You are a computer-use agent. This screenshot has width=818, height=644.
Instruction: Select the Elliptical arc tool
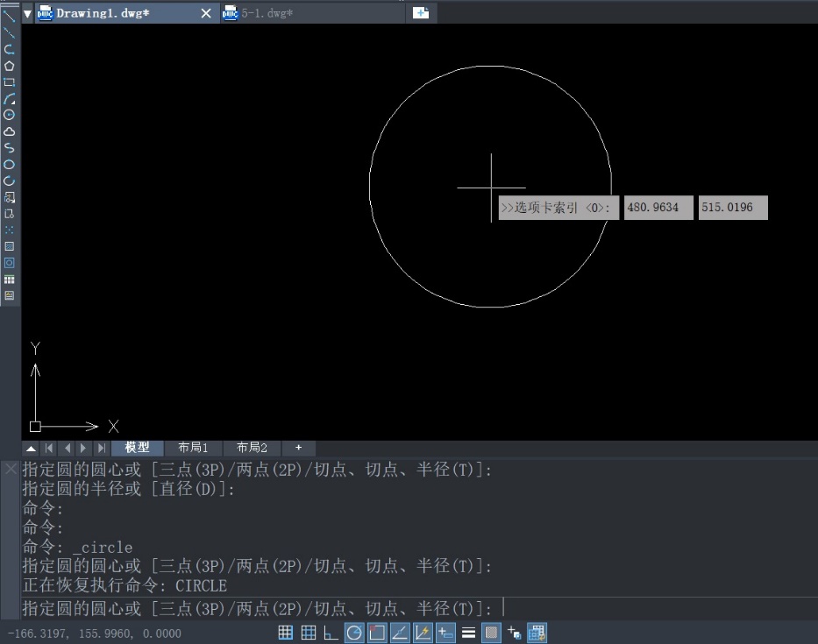click(10, 181)
